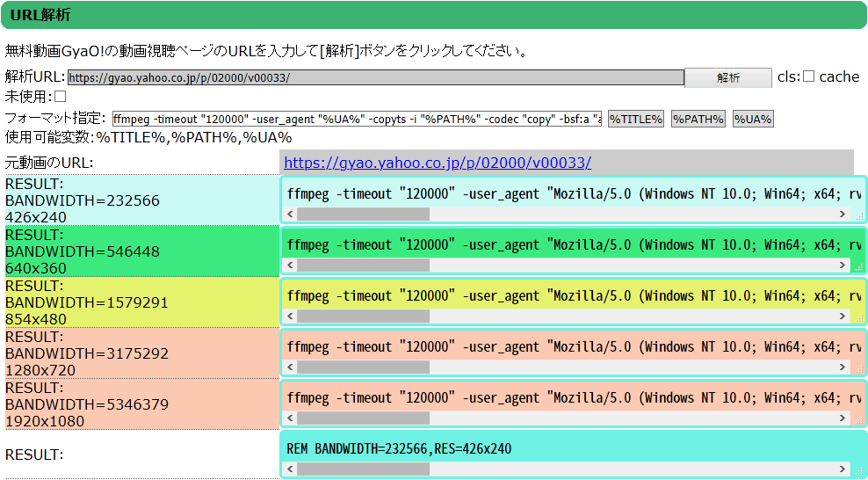Click right scroll arrow in 640x360 row

click(843, 265)
